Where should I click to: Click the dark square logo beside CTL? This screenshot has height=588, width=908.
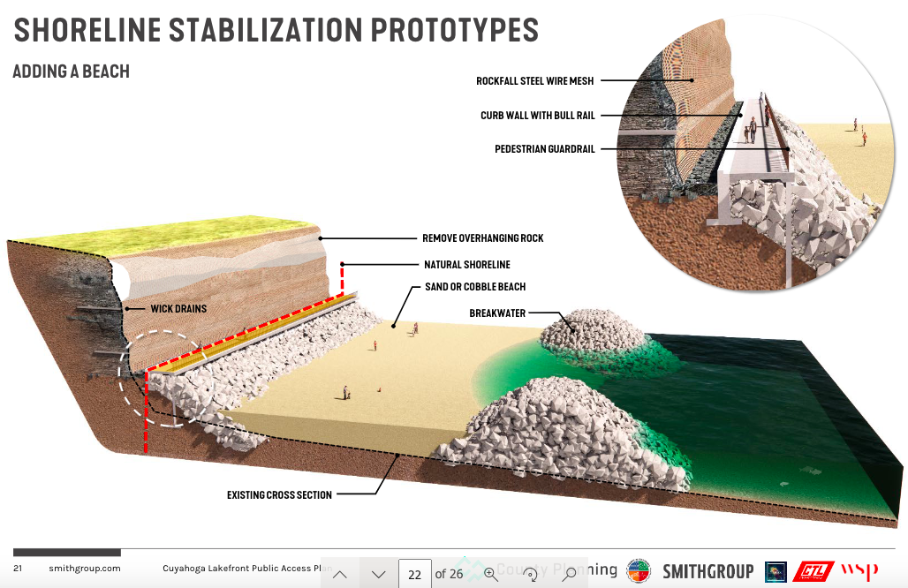pos(776,571)
